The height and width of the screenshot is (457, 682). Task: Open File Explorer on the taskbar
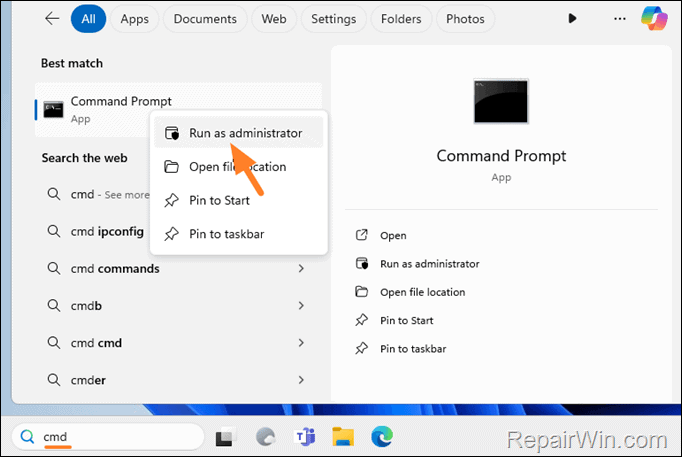(x=343, y=437)
